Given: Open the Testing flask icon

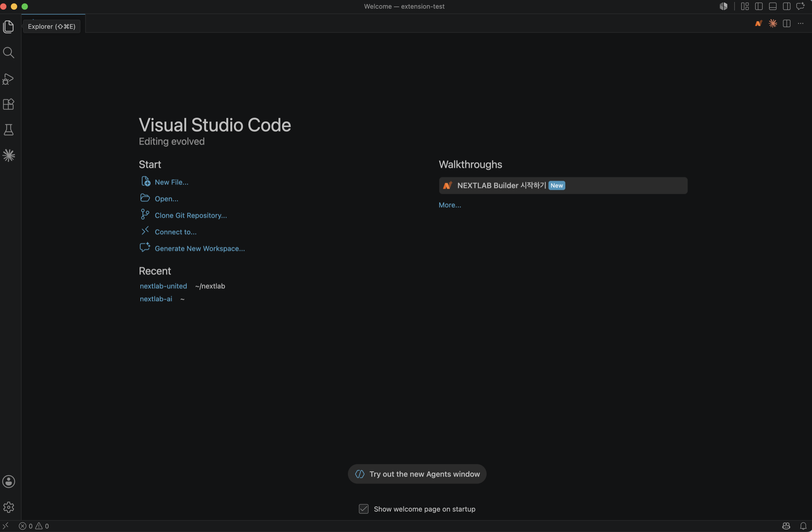Looking at the screenshot, I should pyautogui.click(x=9, y=130).
